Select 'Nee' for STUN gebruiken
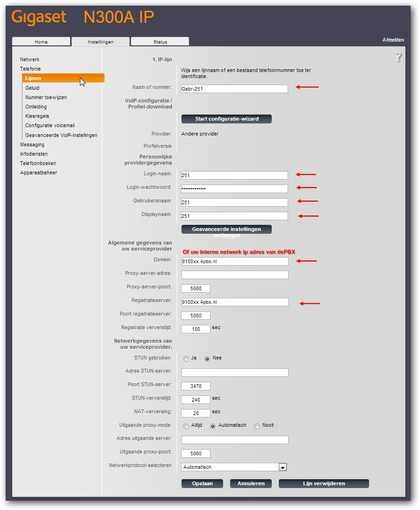The width and height of the screenshot is (420, 510). point(207,359)
